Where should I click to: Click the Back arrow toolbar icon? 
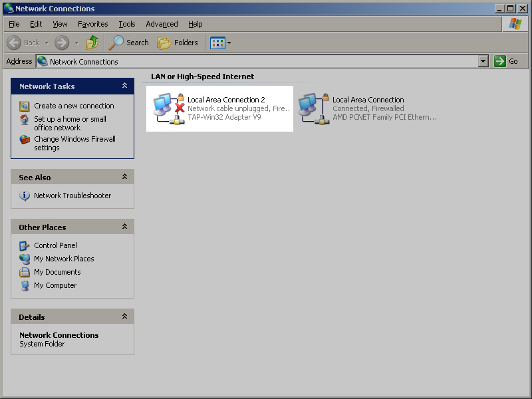coord(14,43)
